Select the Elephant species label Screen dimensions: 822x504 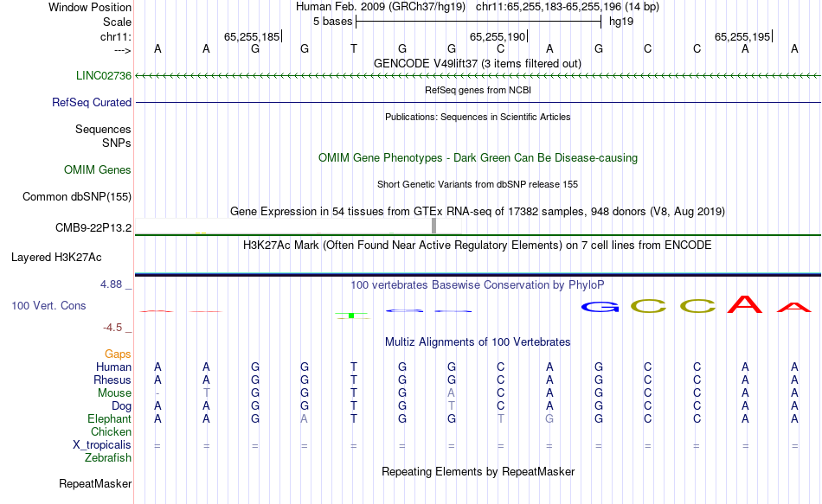click(x=109, y=418)
